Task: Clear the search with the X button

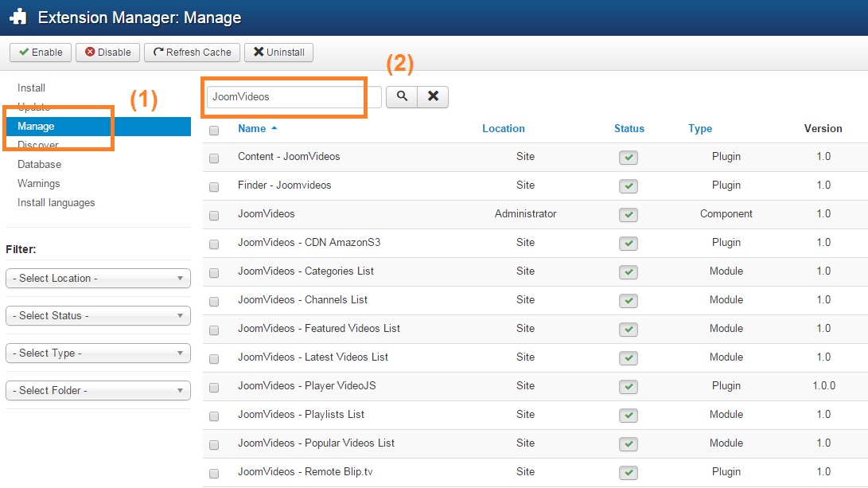Action: tap(433, 96)
